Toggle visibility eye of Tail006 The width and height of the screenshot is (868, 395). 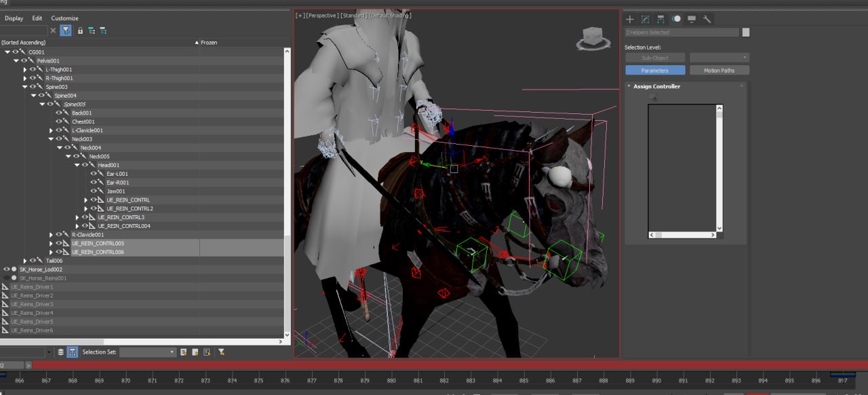[33, 261]
